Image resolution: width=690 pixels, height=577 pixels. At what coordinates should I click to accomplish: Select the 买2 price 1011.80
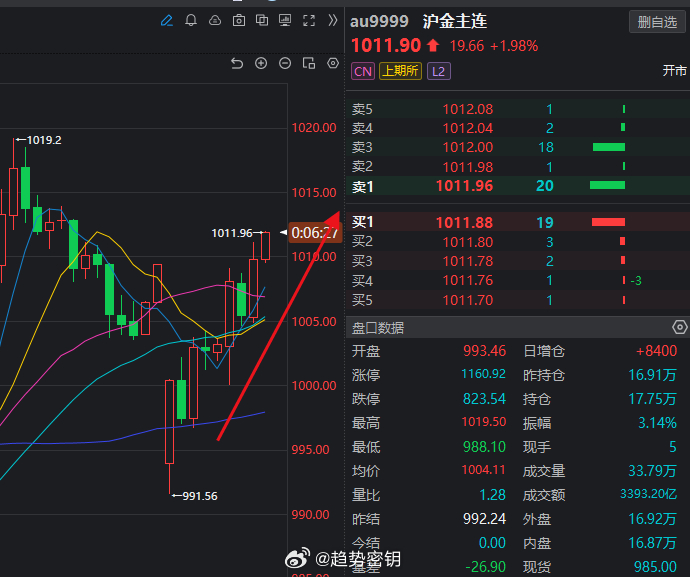pyautogui.click(x=467, y=242)
